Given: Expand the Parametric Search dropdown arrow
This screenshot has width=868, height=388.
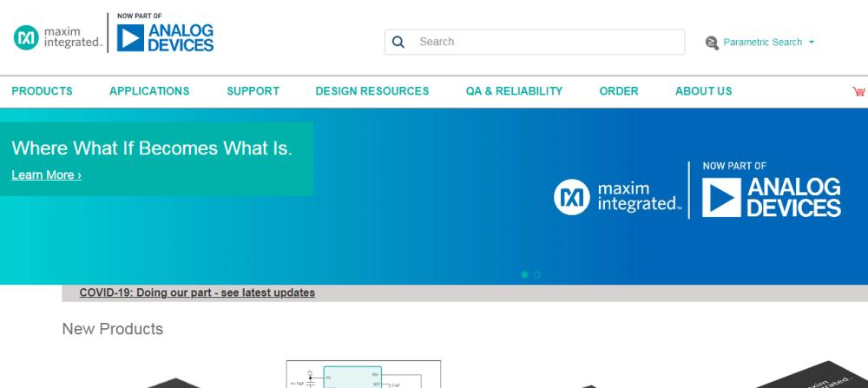Looking at the screenshot, I should click(812, 43).
